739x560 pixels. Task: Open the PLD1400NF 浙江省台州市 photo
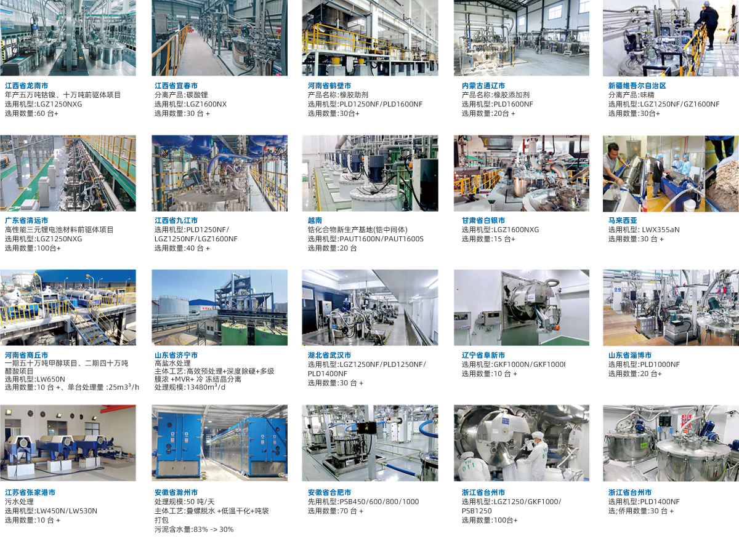pyautogui.click(x=671, y=443)
